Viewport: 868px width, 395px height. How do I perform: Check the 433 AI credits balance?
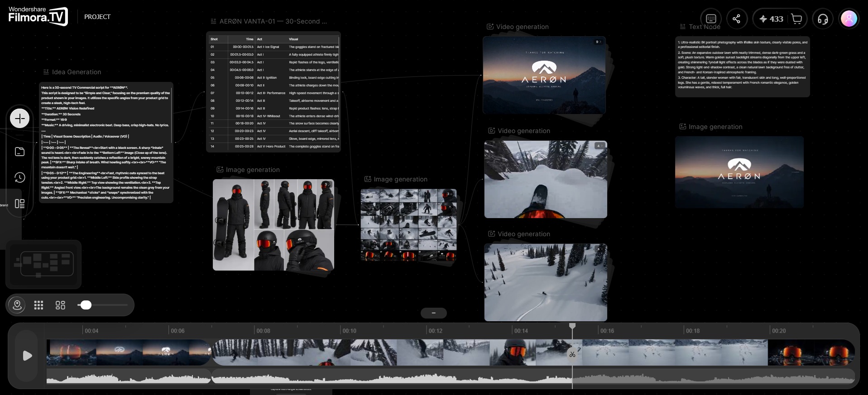coord(772,19)
